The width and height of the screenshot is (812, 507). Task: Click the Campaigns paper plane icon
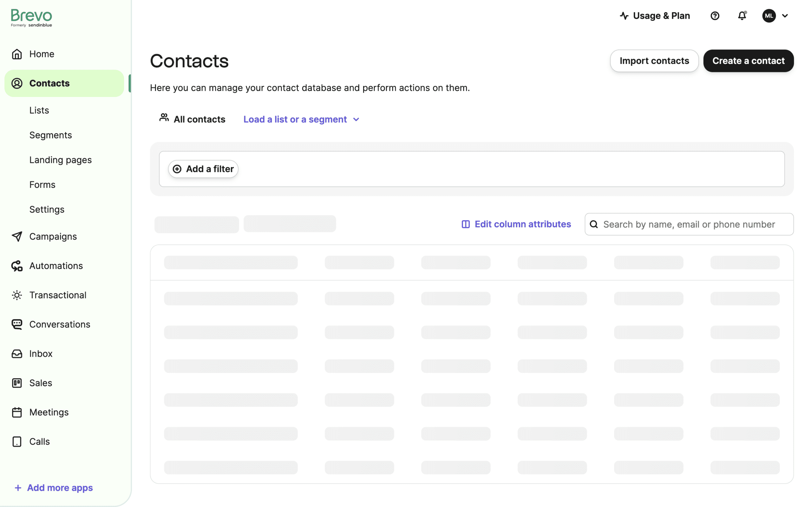[x=17, y=236]
